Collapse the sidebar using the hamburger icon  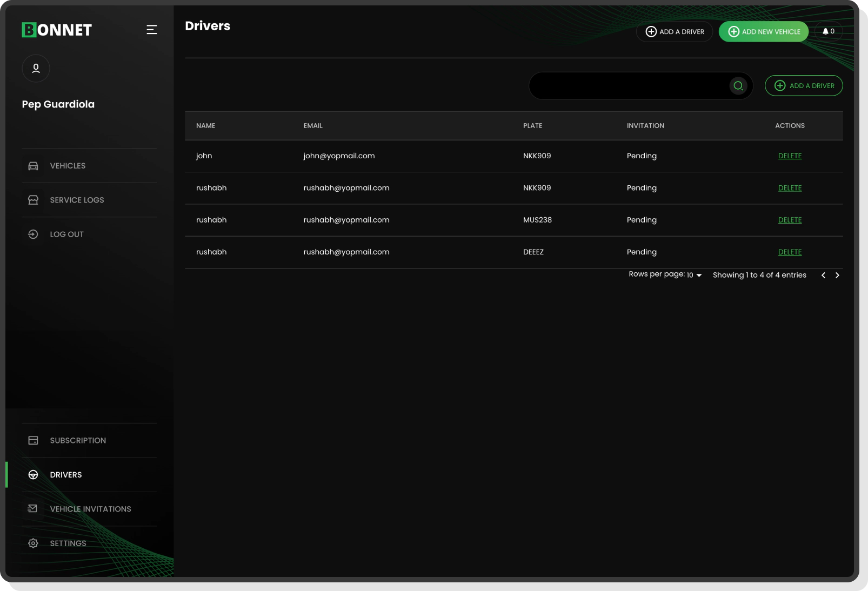point(152,30)
